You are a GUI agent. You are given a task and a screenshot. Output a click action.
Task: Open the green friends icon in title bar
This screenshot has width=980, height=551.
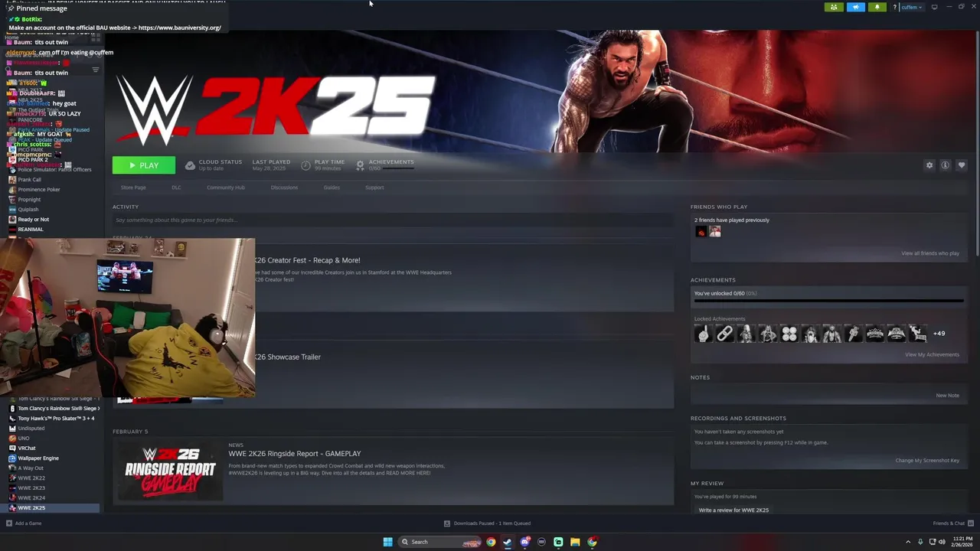[834, 7]
